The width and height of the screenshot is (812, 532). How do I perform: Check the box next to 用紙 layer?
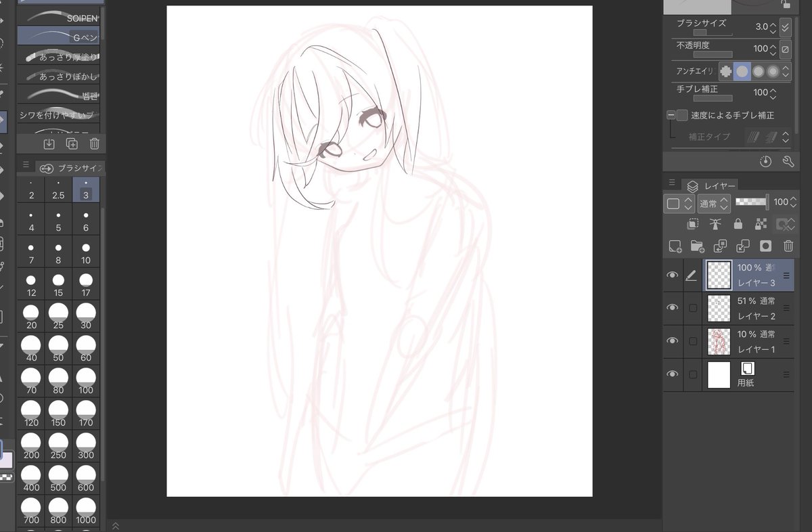[x=692, y=374]
